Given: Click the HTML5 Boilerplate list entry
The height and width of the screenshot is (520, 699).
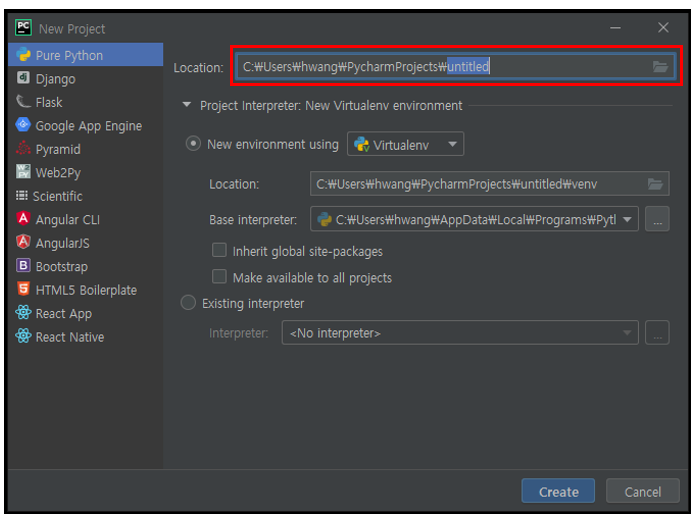Looking at the screenshot, I should (86, 290).
